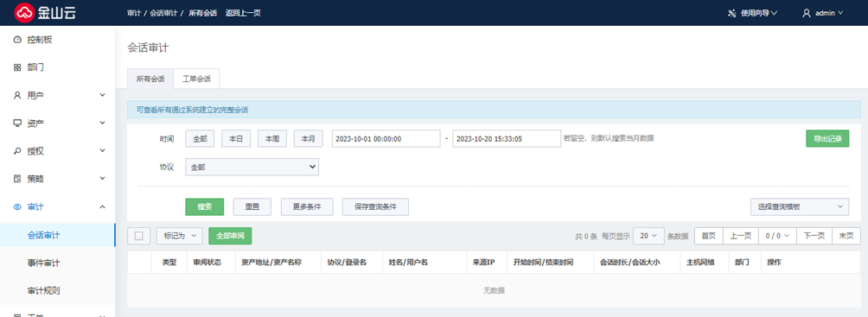Click the 末页 pagination button
Viewport: 868px width, 317px height.
(x=846, y=236)
